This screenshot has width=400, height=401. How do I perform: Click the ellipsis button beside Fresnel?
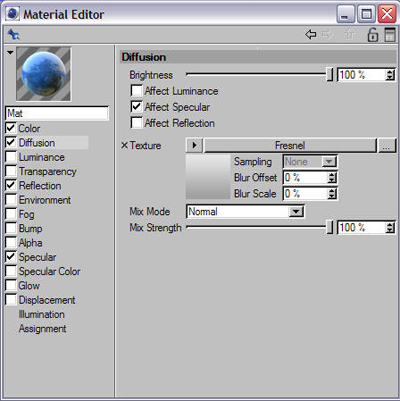point(386,146)
